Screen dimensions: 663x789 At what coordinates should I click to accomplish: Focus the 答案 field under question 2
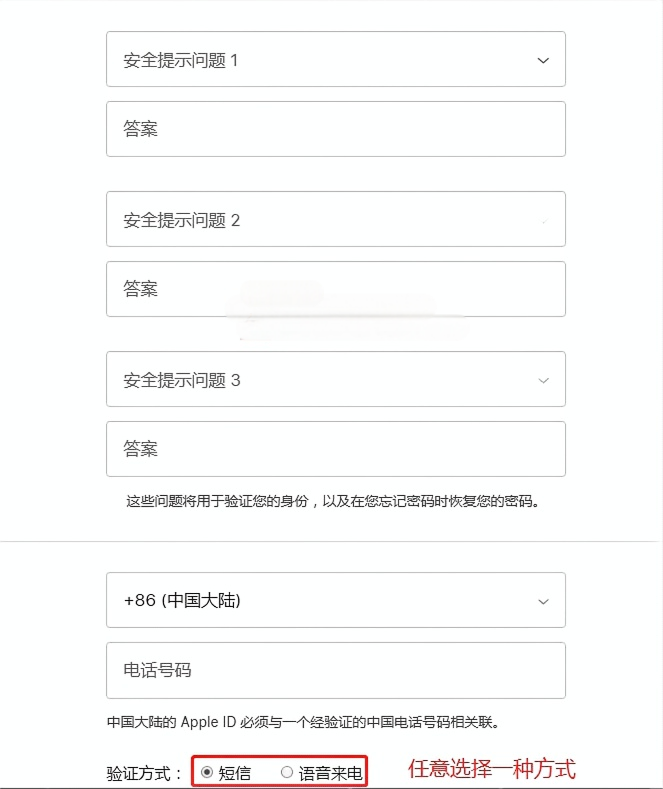pos(336,289)
